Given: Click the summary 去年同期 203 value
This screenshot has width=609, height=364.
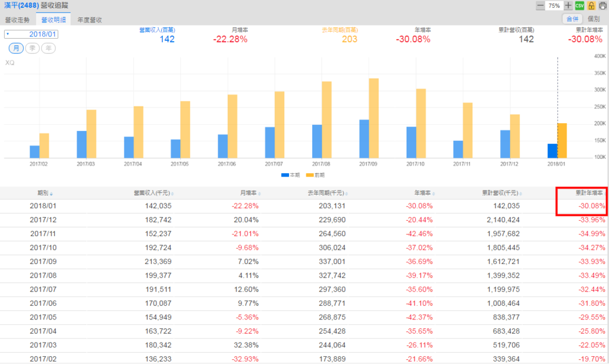Looking at the screenshot, I should 350,39.
